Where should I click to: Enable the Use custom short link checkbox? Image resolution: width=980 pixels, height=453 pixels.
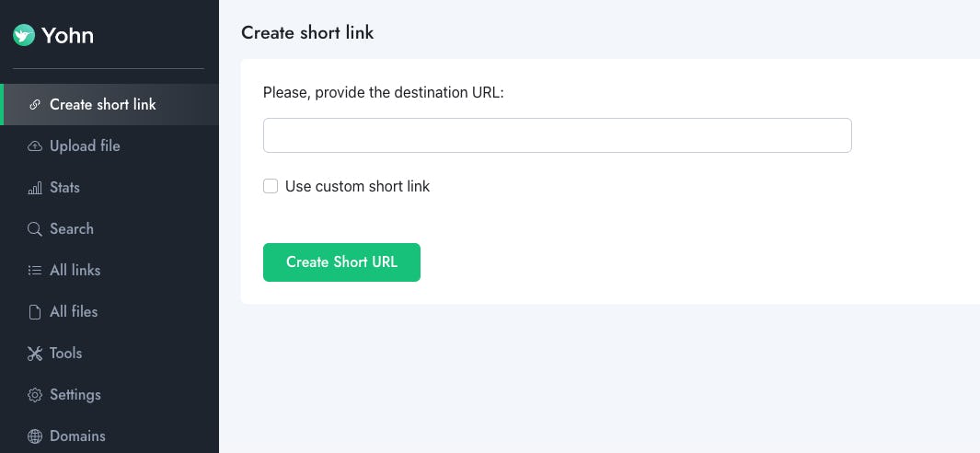271,186
